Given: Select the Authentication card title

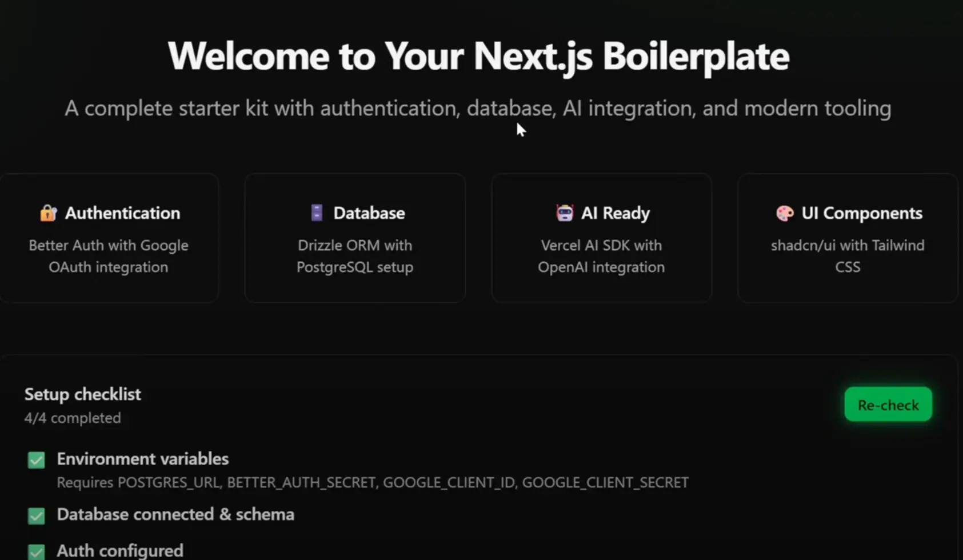Looking at the screenshot, I should 122,213.
